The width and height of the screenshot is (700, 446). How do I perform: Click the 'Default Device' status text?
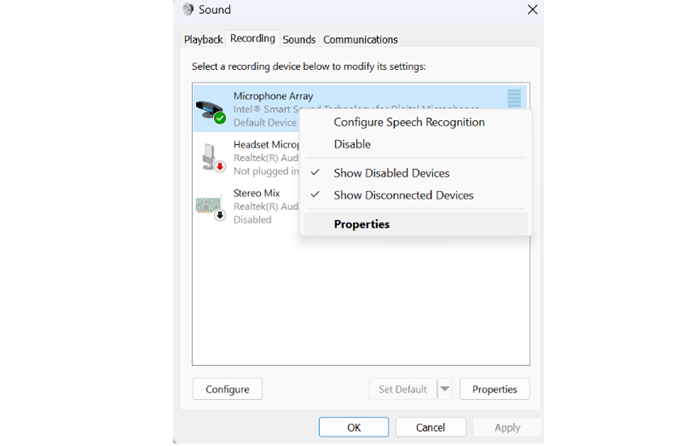tap(265, 123)
